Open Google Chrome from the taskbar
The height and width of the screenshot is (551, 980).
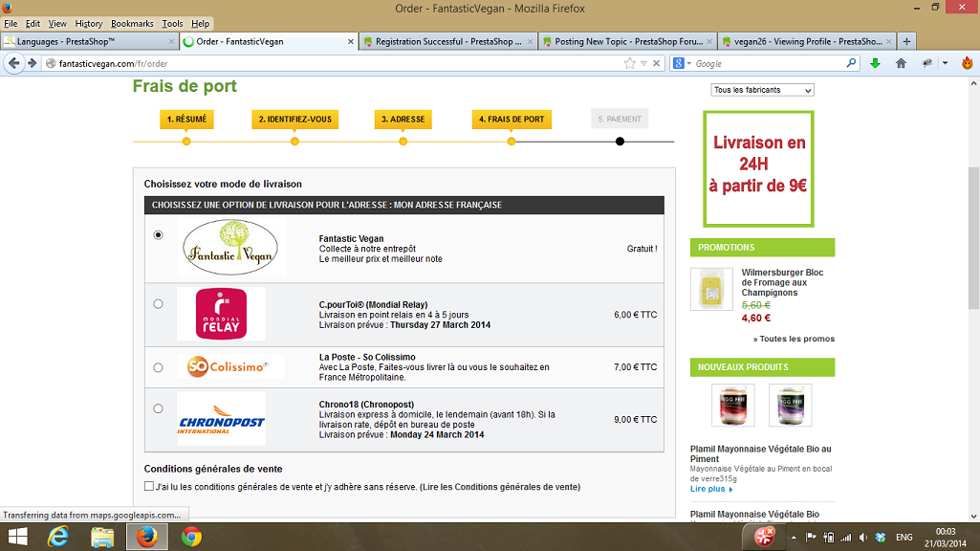click(191, 537)
